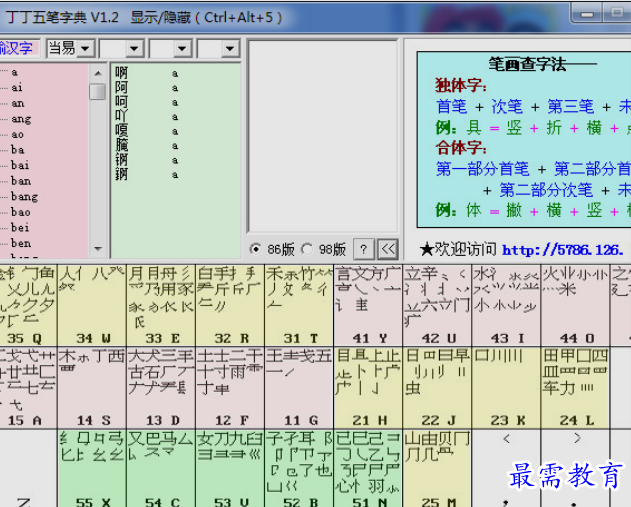631x507 pixels.
Task: Click the 52 B radical key
Action: pos(299,468)
